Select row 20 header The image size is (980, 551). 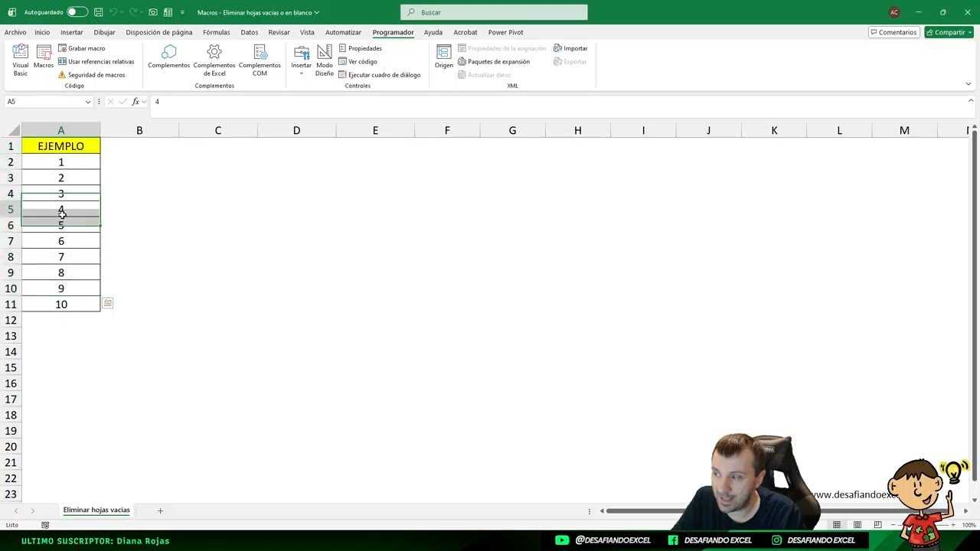(x=11, y=447)
